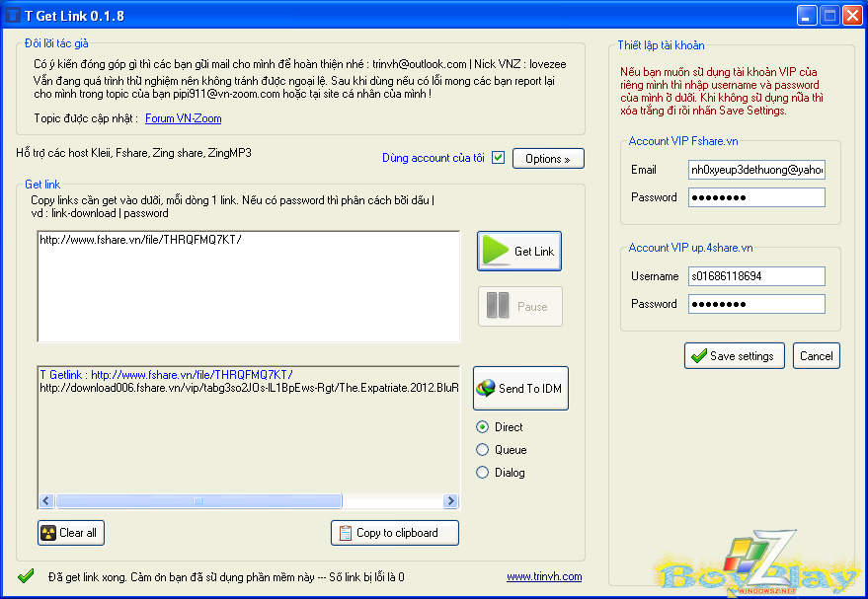Close the T Get Link window
The height and width of the screenshot is (599, 868).
click(x=852, y=16)
